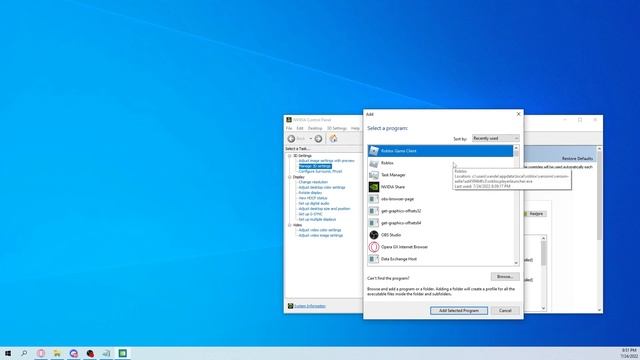640x360 pixels.
Task: Click Add Selected Program button
Action: point(459,311)
